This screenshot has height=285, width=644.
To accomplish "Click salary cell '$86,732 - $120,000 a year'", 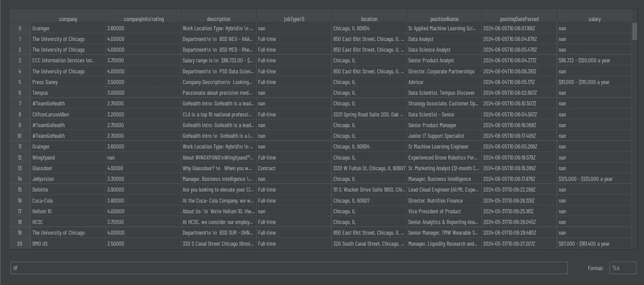I will pyautogui.click(x=594, y=60).
